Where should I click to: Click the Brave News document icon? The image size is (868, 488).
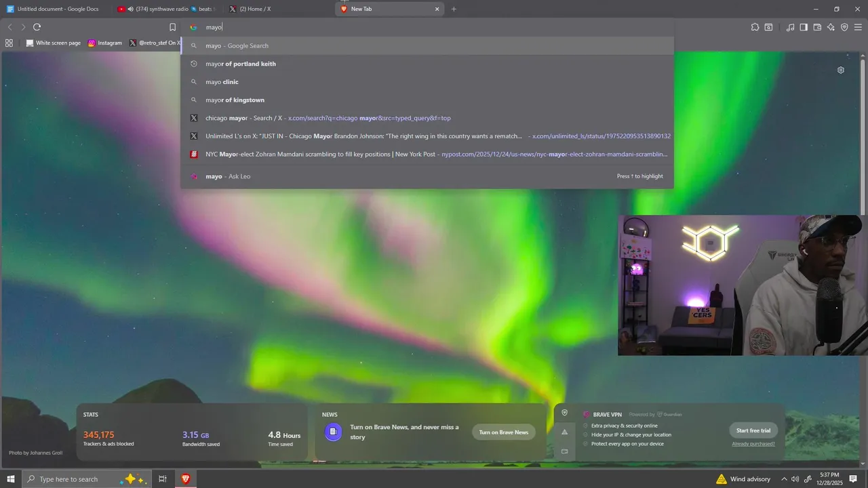pos(333,432)
